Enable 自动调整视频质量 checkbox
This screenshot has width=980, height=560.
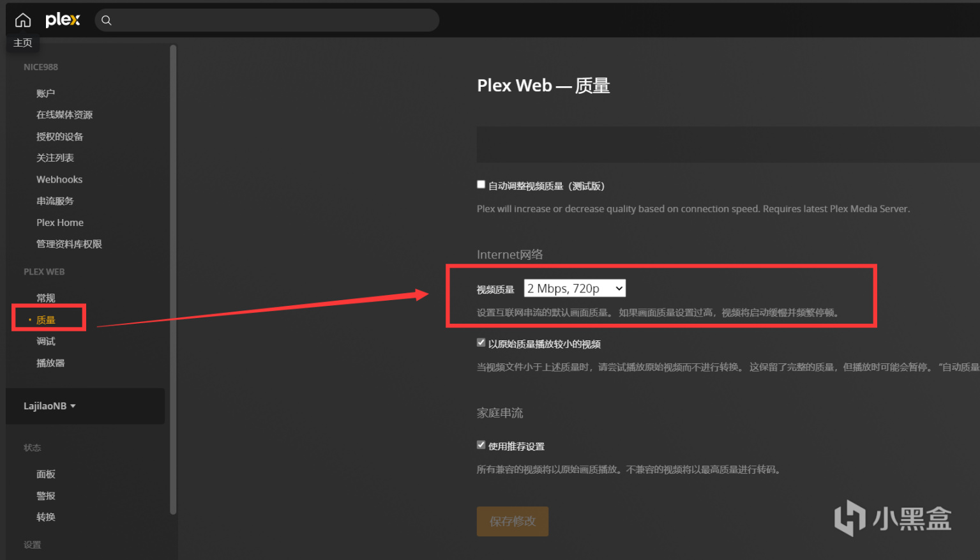[x=481, y=185]
